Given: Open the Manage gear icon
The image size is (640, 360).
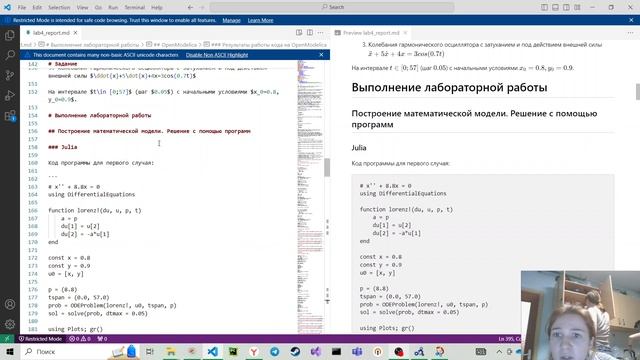Looking at the screenshot, I should pyautogui.click(x=10, y=324).
